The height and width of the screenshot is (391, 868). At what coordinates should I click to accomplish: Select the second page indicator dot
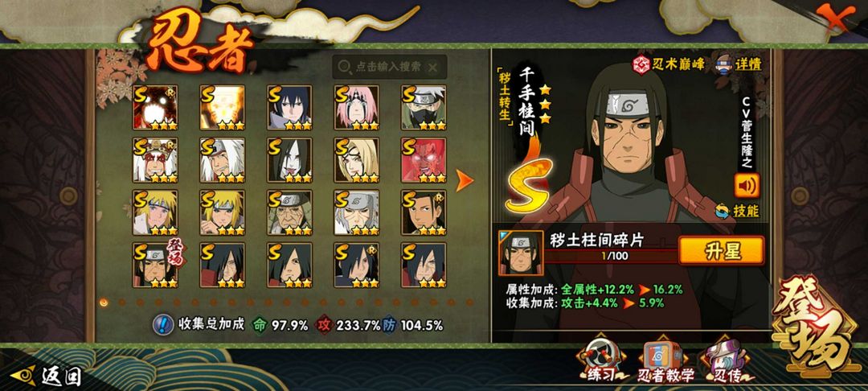click(122, 303)
